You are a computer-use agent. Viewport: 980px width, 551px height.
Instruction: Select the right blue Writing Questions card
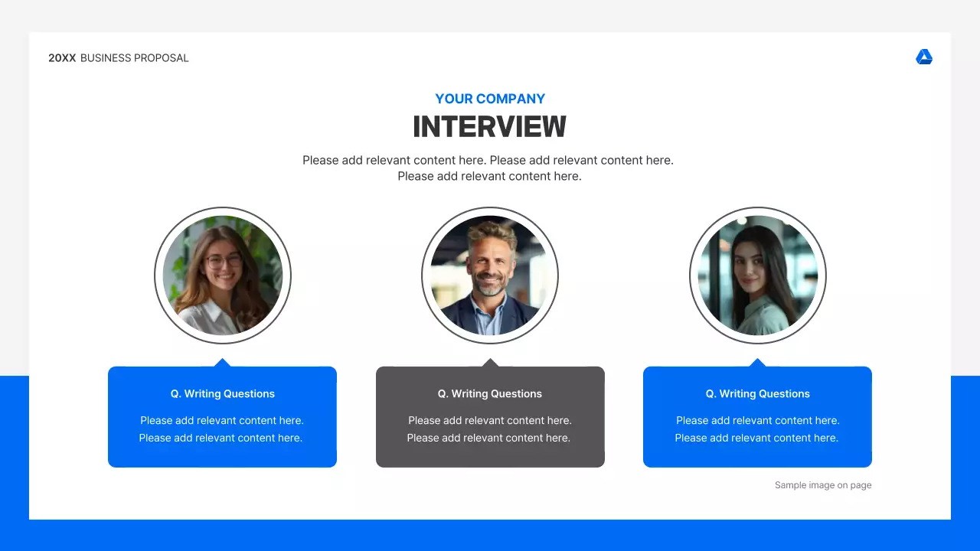(x=757, y=417)
